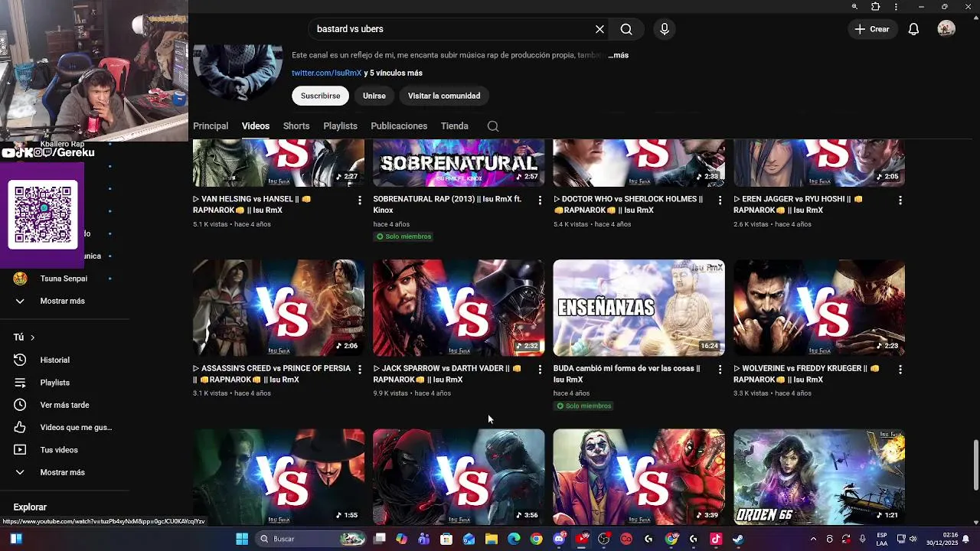Expand subscriptions with Mostrar más below Tsuna Senpai
The image size is (980, 551).
[62, 301]
